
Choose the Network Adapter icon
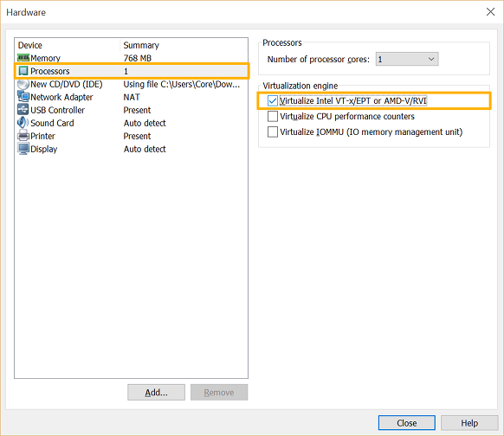click(23, 97)
